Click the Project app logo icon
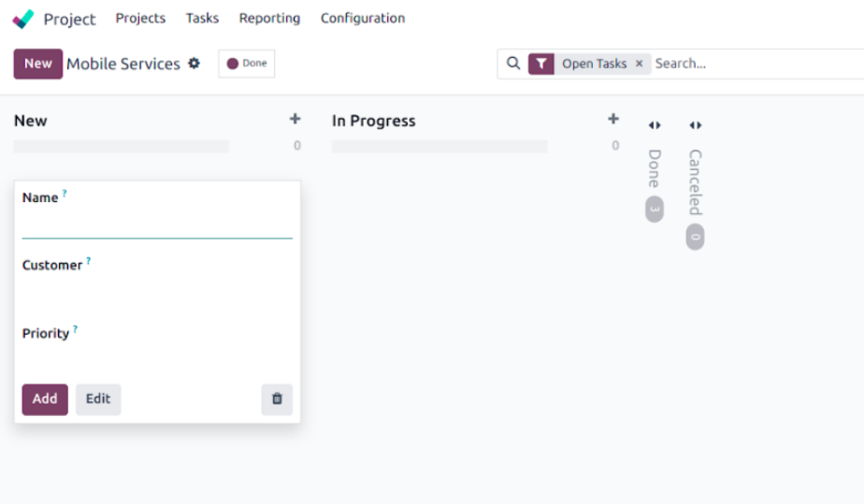 23,19
